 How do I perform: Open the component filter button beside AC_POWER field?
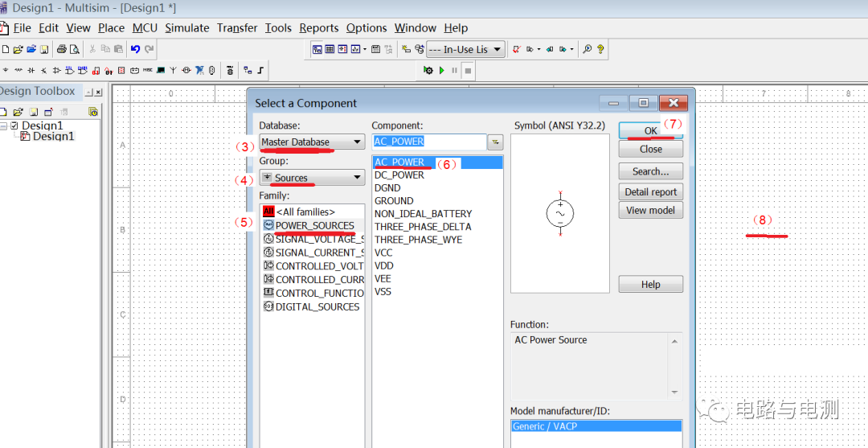495,142
